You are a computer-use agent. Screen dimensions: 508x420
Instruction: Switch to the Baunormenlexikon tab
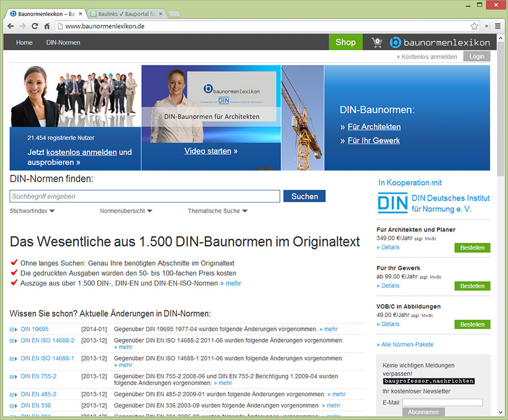[x=46, y=14]
